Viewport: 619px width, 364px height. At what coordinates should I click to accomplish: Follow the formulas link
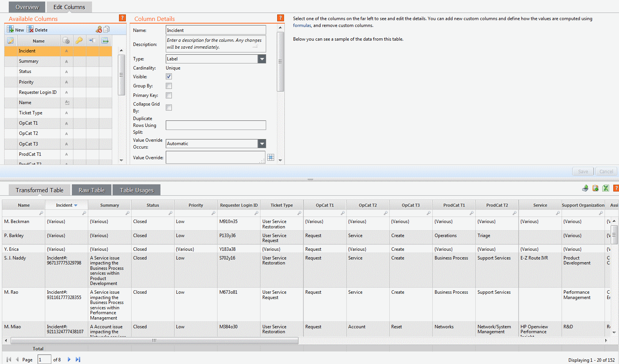pos(302,25)
